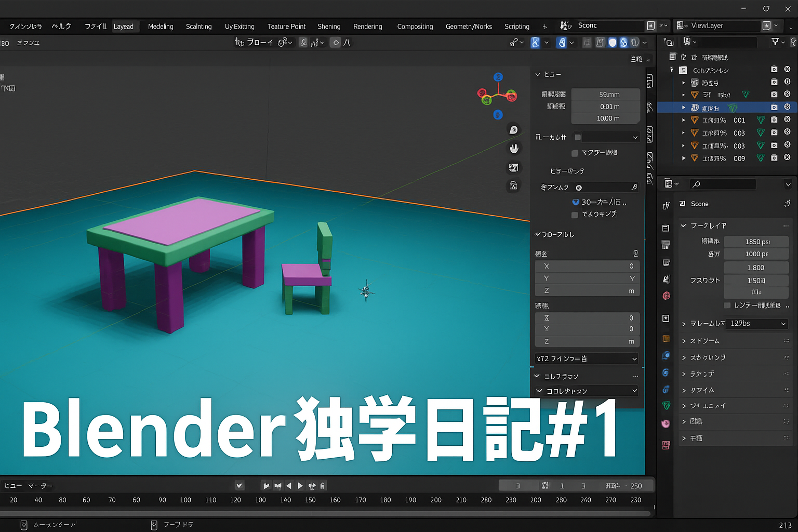Viewport: 798px width, 532px height.
Task: Select rendered viewport shading icon
Action: pyautogui.click(x=635, y=43)
